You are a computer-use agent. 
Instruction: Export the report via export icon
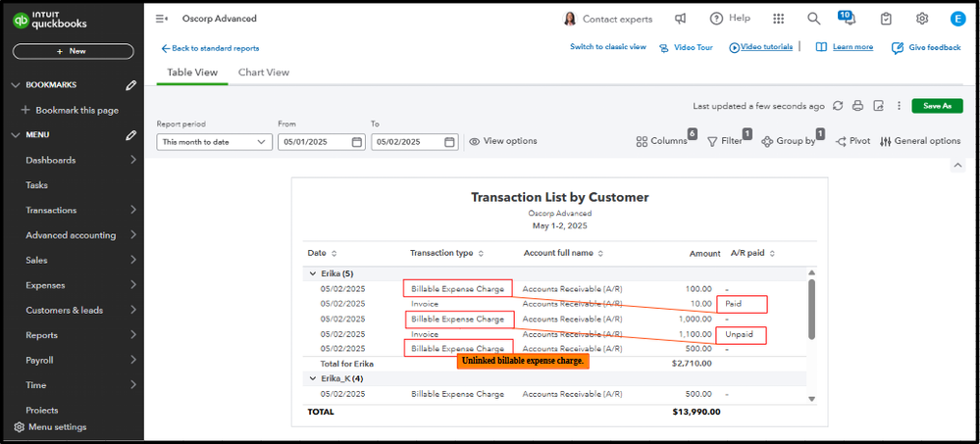[x=878, y=106]
